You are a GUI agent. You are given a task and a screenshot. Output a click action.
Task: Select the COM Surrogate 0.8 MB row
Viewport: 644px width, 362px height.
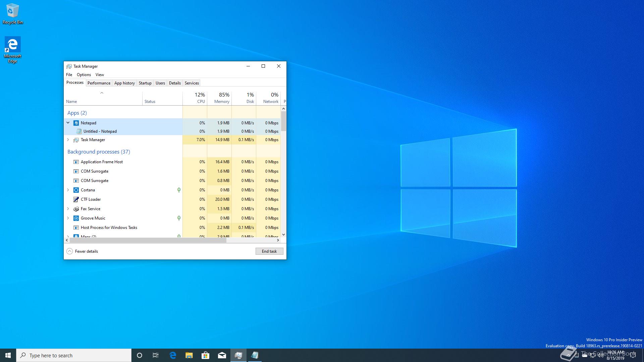point(172,181)
